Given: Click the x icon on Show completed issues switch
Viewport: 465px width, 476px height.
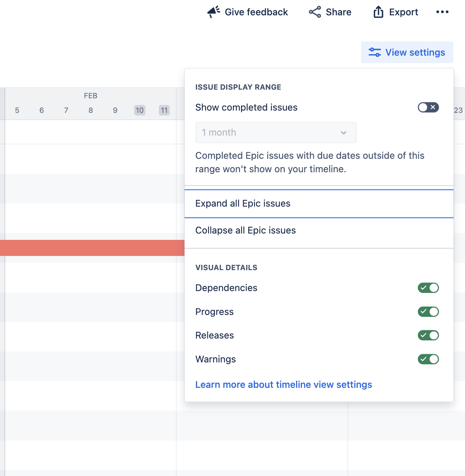Looking at the screenshot, I should pyautogui.click(x=433, y=107).
